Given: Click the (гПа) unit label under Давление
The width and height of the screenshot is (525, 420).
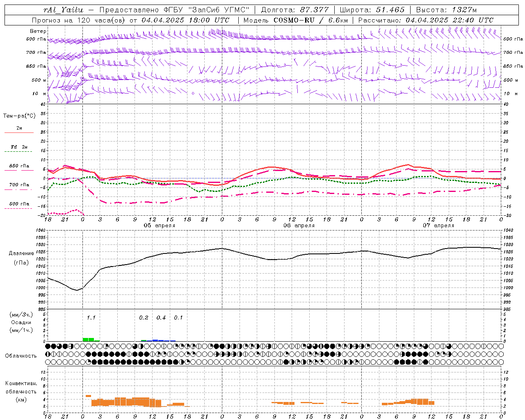Looking at the screenshot, I should tap(21, 263).
